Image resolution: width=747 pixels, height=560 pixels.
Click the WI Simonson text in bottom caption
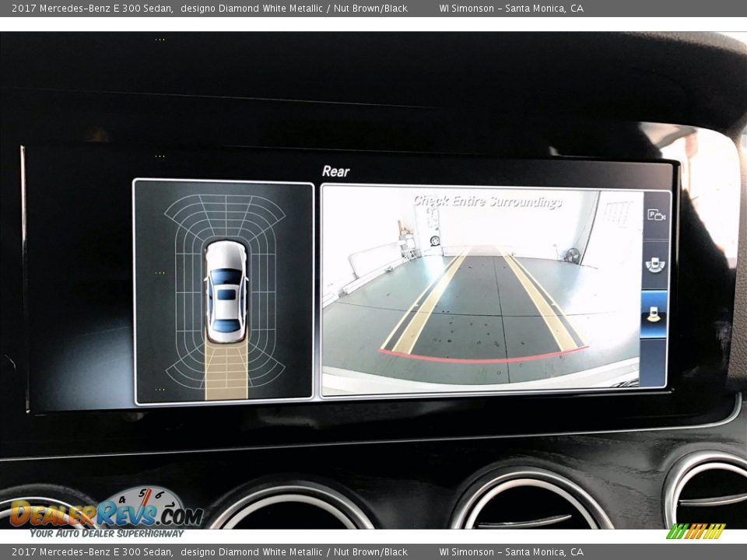click(466, 552)
